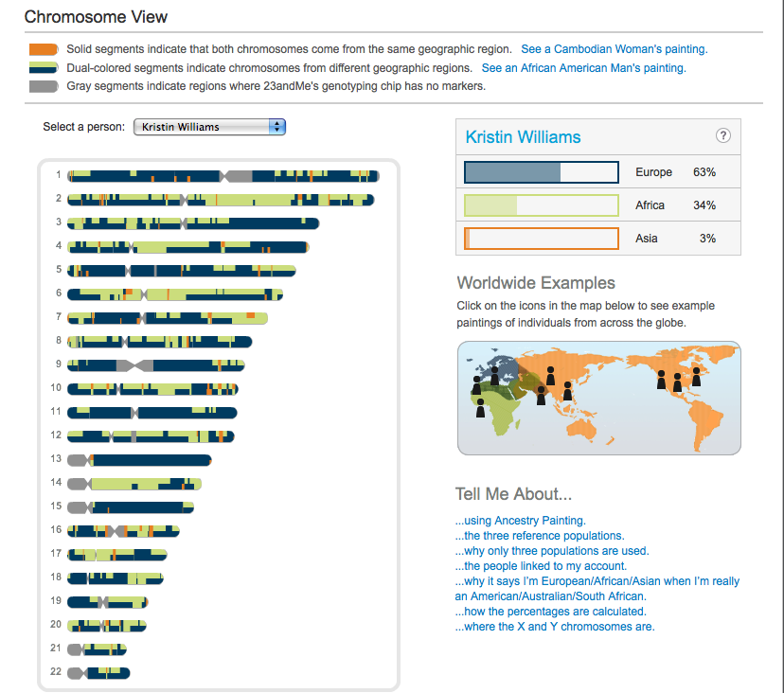Select the easternmost North America person icon

[696, 377]
